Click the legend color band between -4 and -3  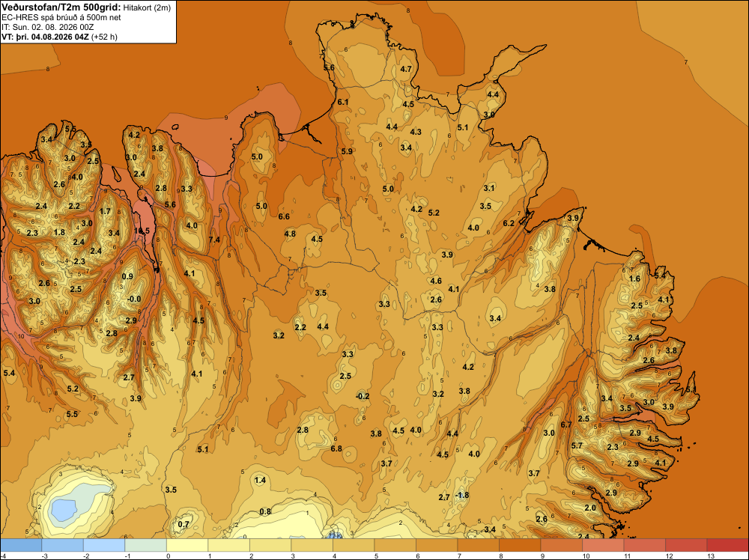[x=21, y=545]
